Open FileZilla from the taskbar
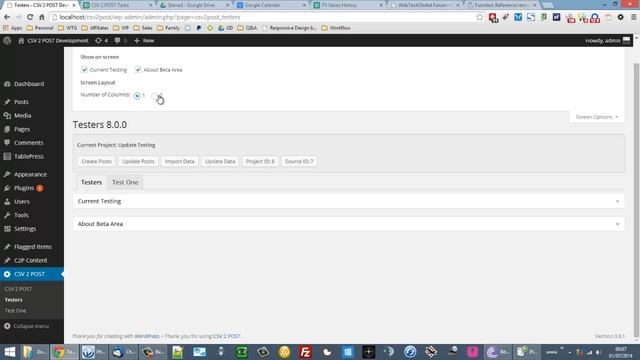 [305, 352]
